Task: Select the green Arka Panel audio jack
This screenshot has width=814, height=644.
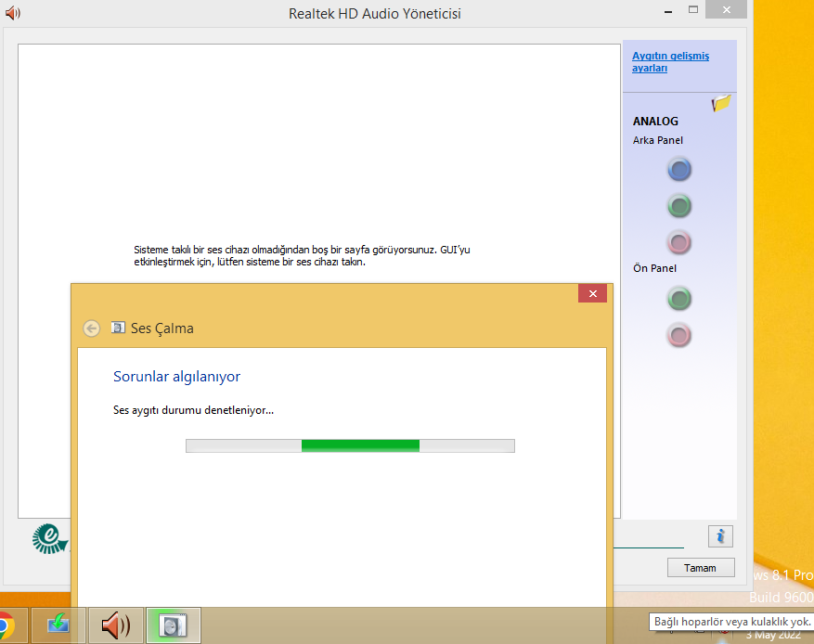Action: (x=679, y=206)
